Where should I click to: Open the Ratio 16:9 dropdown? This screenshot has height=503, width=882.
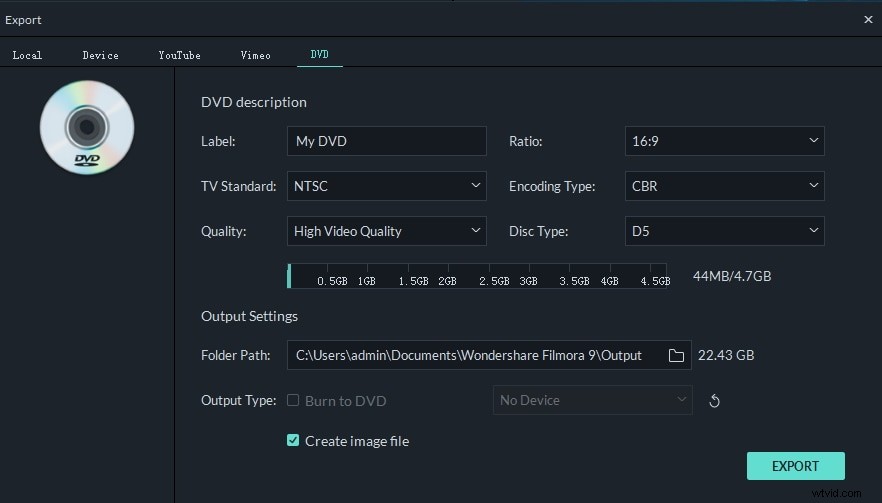tap(724, 141)
